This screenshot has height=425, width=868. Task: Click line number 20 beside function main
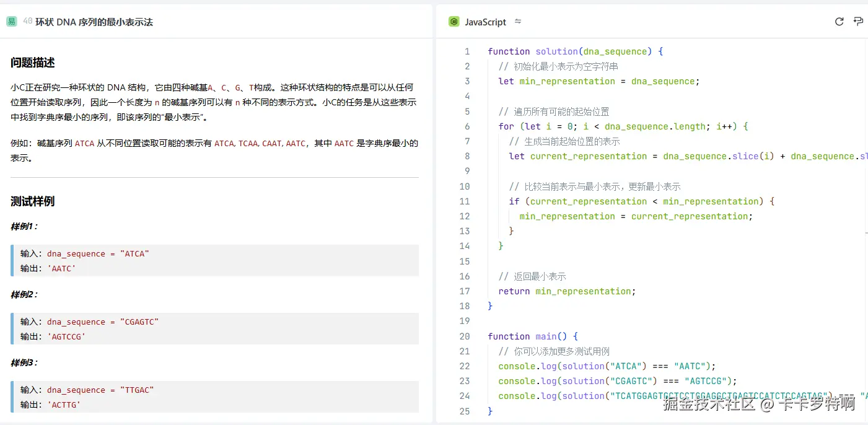pos(465,336)
